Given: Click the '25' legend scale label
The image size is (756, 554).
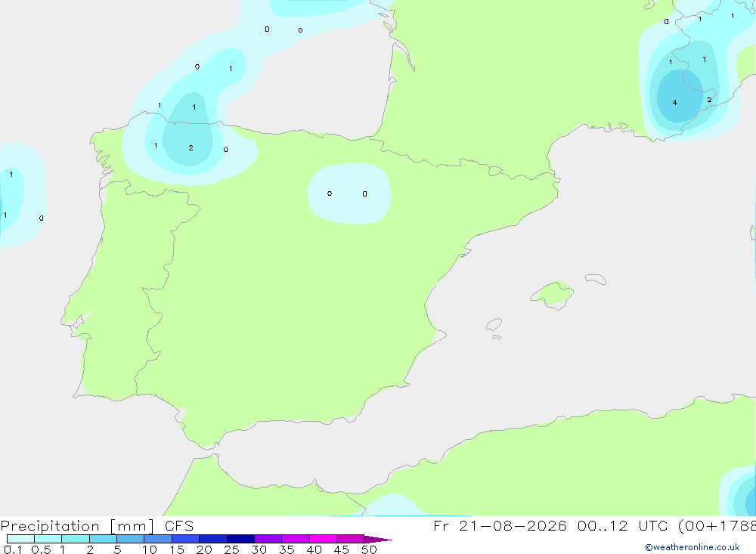Looking at the screenshot, I should 231,549.
